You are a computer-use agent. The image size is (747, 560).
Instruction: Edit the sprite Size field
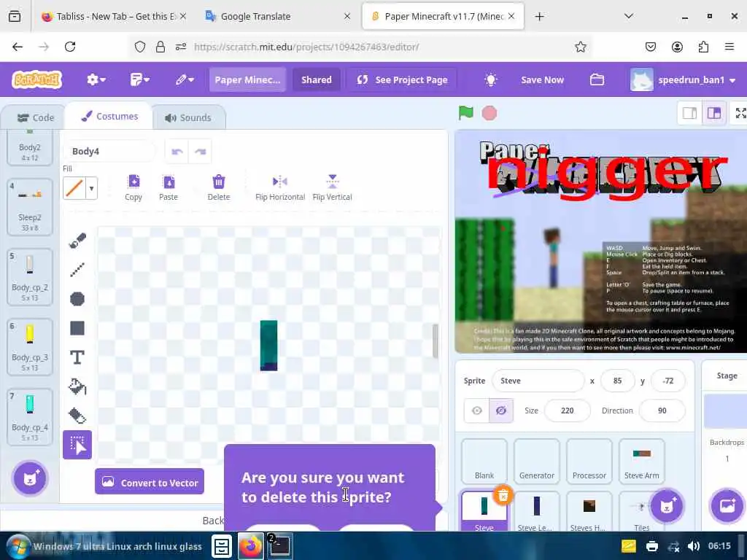(x=567, y=411)
